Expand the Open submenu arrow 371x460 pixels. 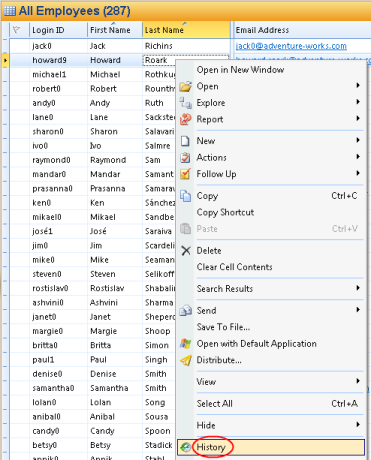click(358, 85)
